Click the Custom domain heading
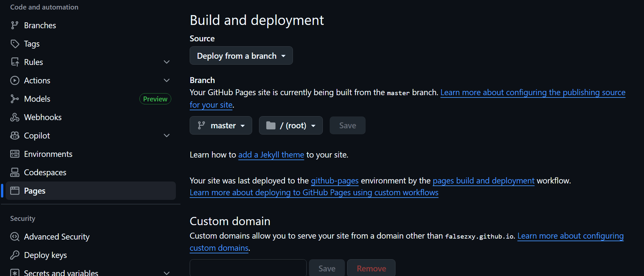Image resolution: width=644 pixels, height=276 pixels. 230,221
